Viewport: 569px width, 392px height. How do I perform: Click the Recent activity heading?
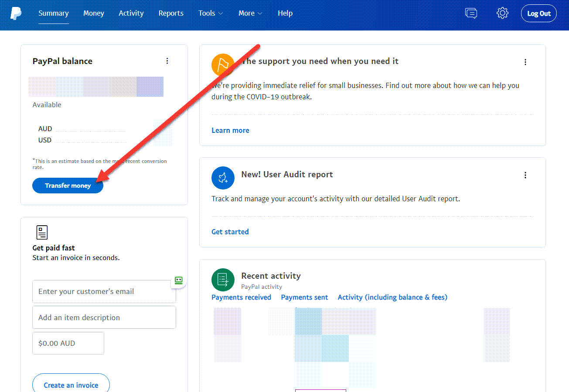coord(271,276)
